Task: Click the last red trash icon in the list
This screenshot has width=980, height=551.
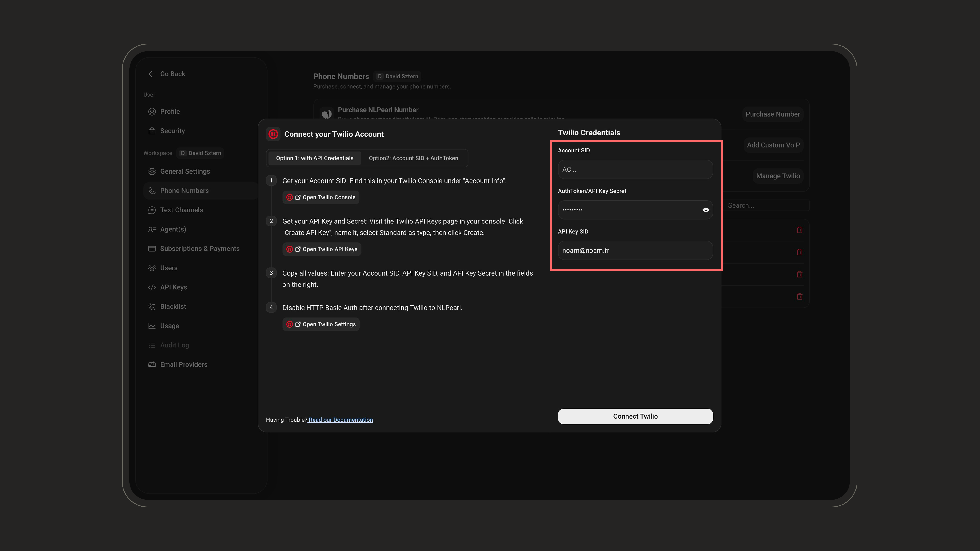Action: pos(799,297)
